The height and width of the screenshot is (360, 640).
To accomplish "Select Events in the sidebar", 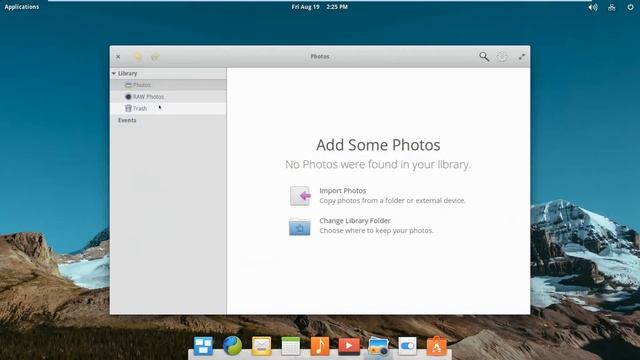I will click(x=127, y=120).
